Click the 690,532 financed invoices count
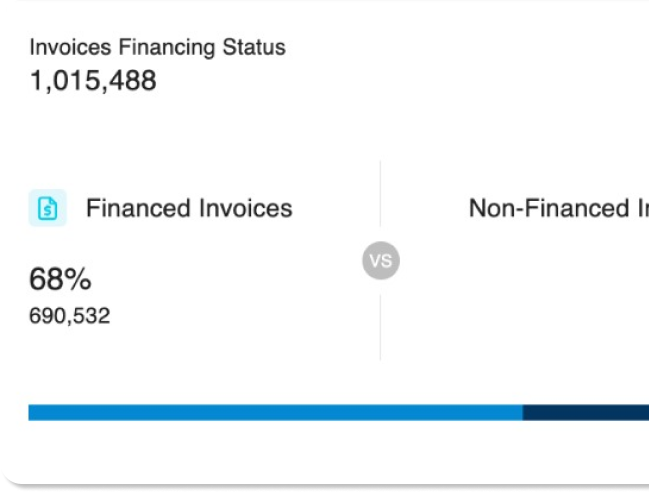The width and height of the screenshot is (649, 492). click(x=70, y=317)
